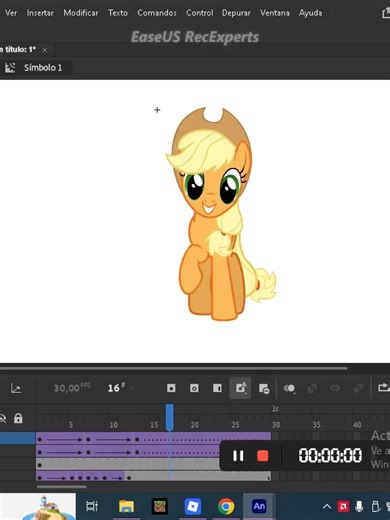
Task: Open the Ventana menu
Action: (275, 13)
